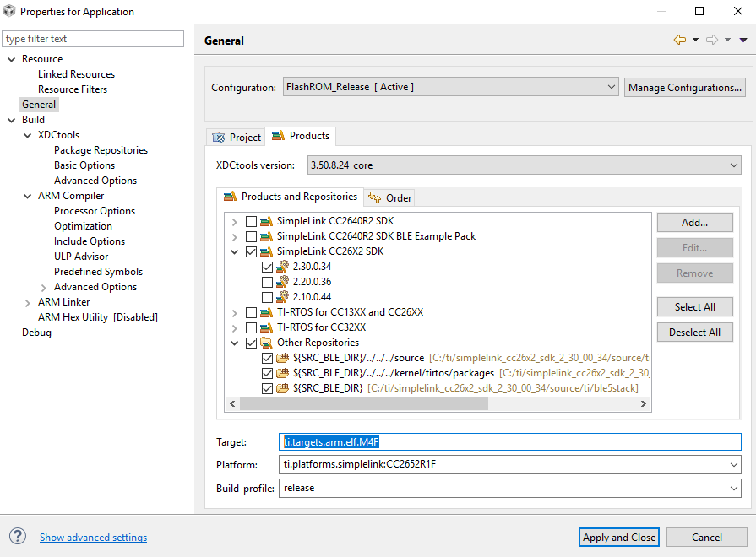Click Manage Configurations... button
Screen dimensions: 756x557
click(685, 88)
